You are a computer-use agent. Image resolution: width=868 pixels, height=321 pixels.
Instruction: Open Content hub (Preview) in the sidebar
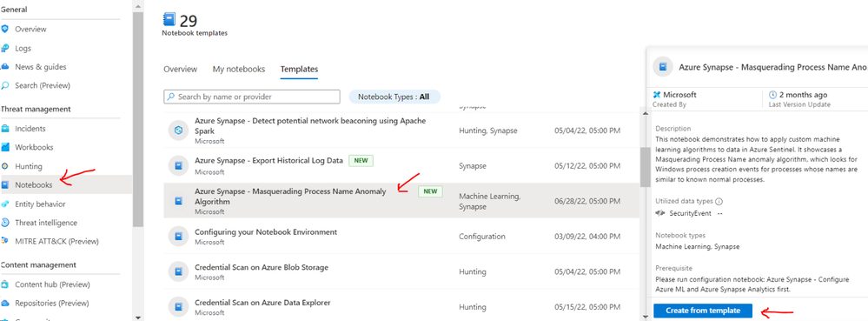(x=52, y=284)
